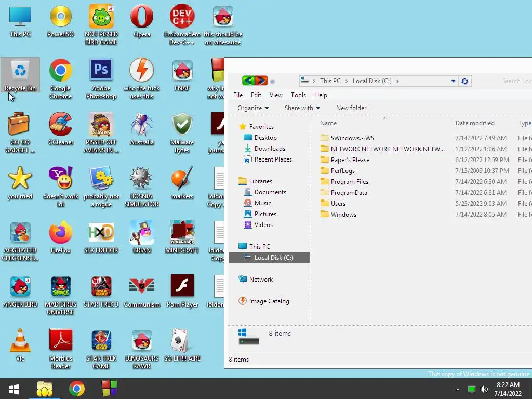
Task: Click the volume speaker tray icon
Action: click(x=484, y=389)
